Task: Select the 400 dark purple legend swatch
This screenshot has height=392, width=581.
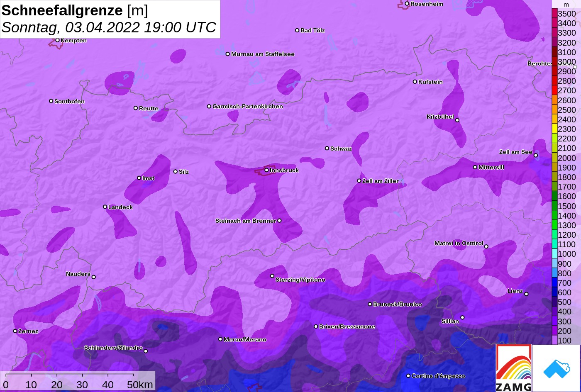Action: [x=554, y=312]
